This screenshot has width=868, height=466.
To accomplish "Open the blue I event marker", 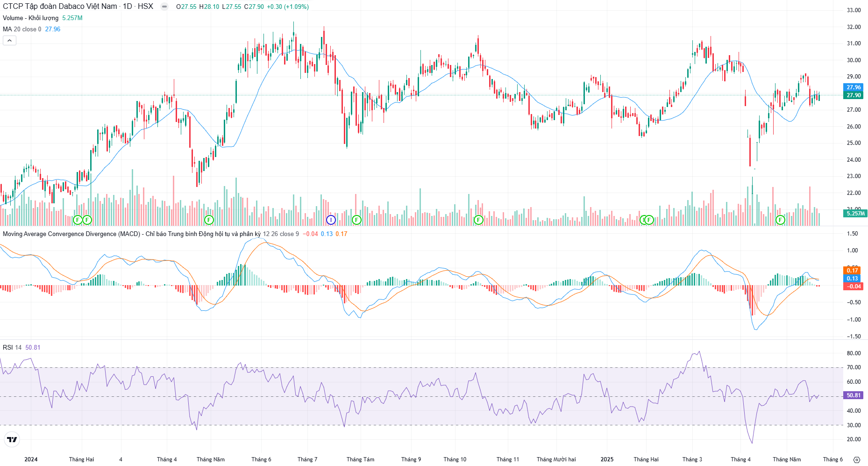I will point(331,220).
